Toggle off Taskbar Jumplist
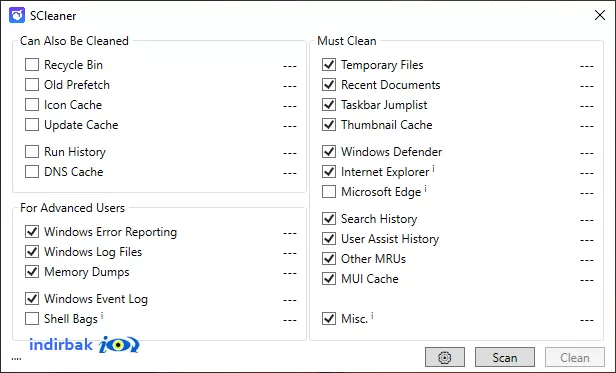This screenshot has height=373, width=616. (x=329, y=105)
